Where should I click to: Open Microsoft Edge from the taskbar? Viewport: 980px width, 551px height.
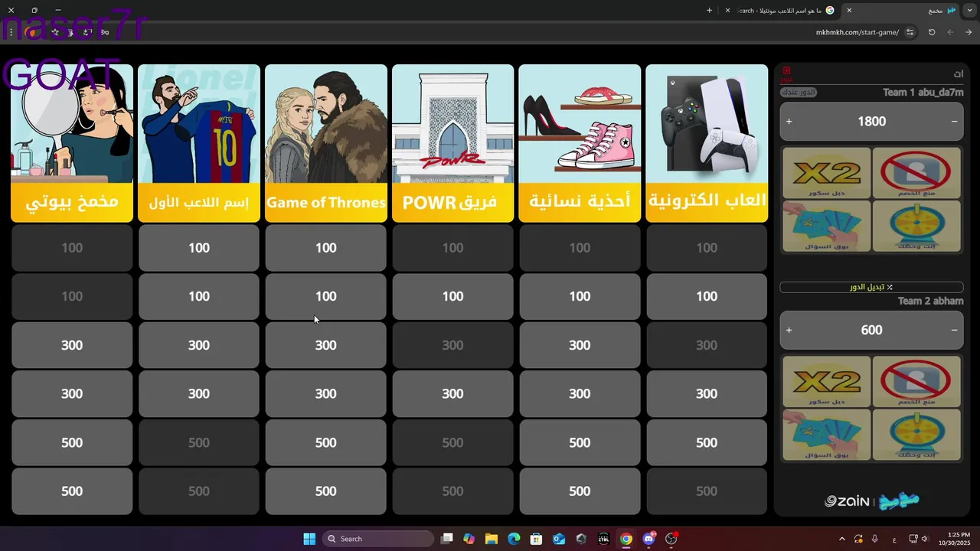point(514,539)
